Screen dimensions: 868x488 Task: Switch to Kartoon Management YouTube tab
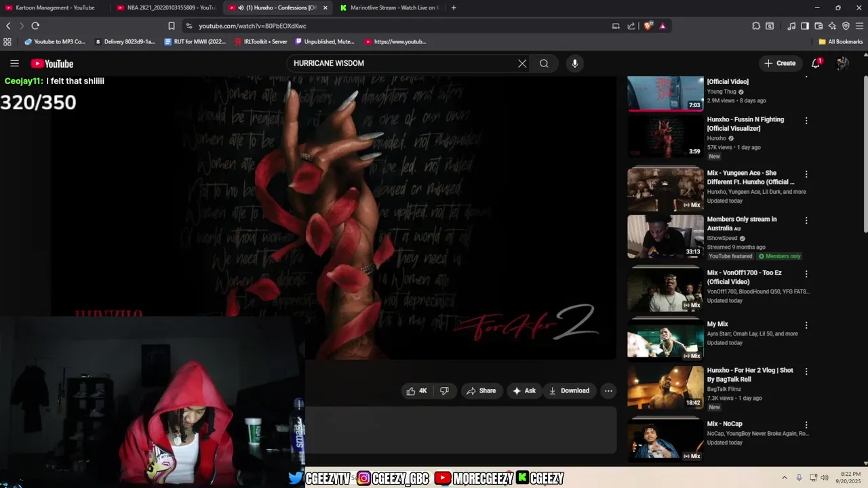tap(54, 7)
